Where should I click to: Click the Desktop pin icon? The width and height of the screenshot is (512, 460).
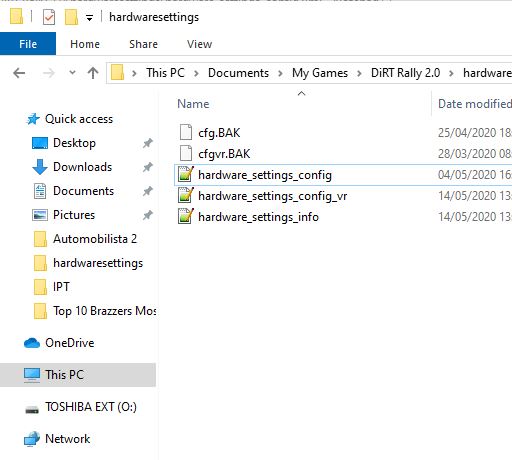148,143
